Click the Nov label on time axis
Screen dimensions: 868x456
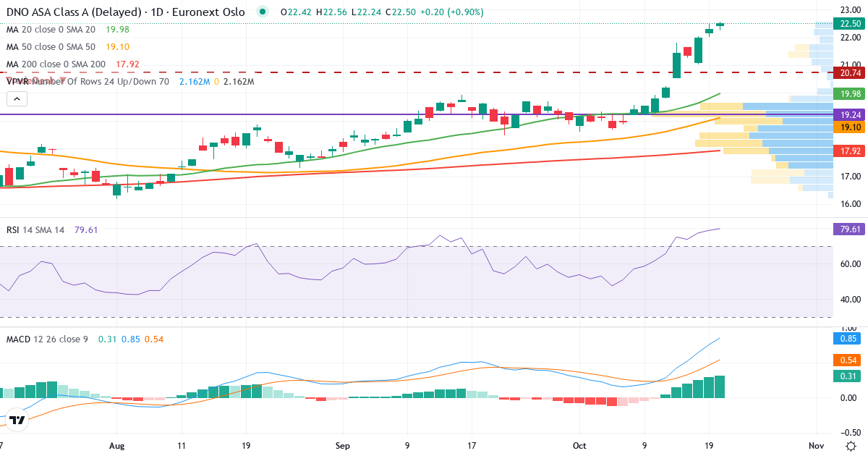816,446
